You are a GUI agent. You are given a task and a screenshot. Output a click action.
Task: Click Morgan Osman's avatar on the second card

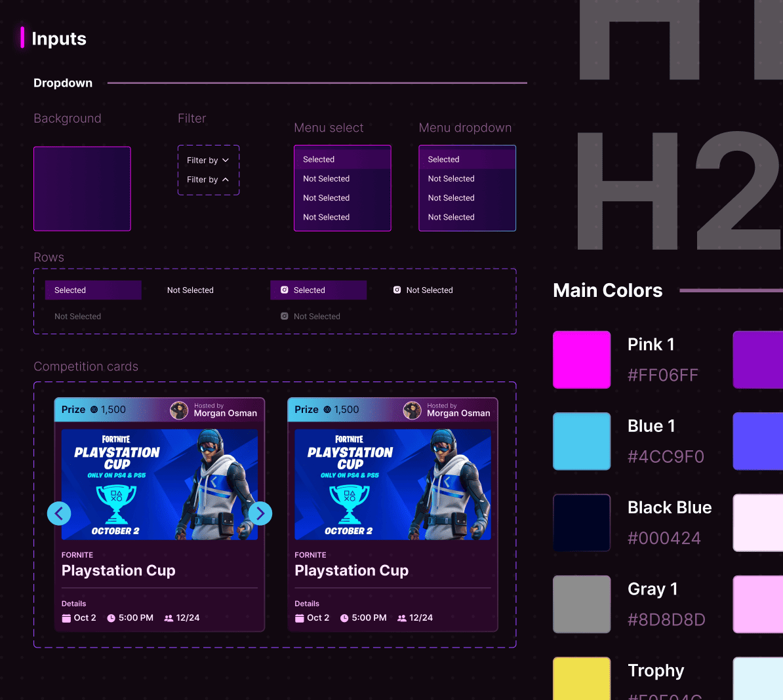click(412, 410)
